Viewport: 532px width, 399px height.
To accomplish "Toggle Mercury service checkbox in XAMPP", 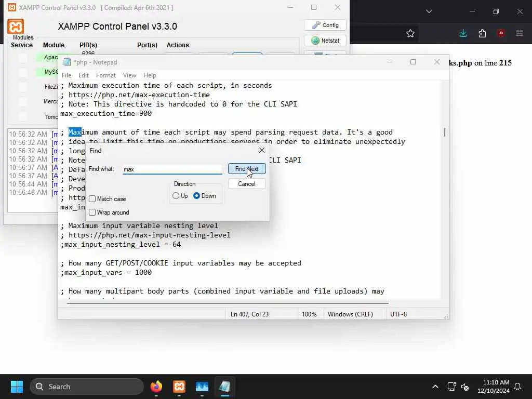I will [x=23, y=101].
